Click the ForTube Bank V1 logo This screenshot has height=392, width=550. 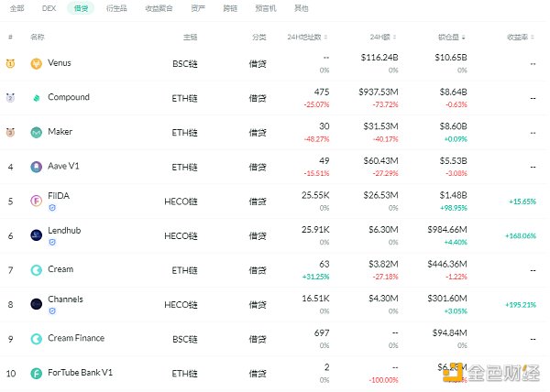pyautogui.click(x=36, y=374)
